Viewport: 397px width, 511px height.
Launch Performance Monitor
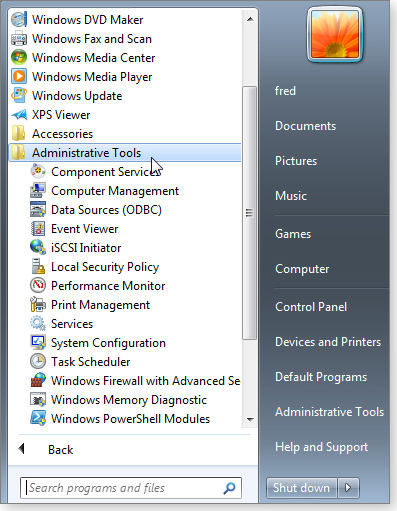click(x=108, y=286)
